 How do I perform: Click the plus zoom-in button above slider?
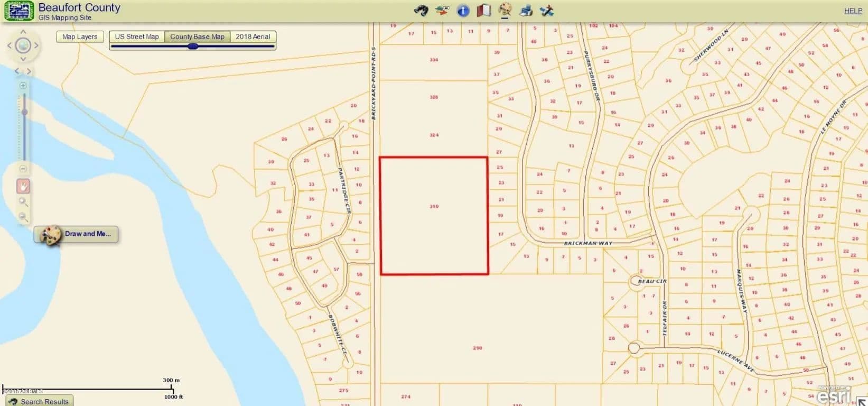tap(23, 86)
